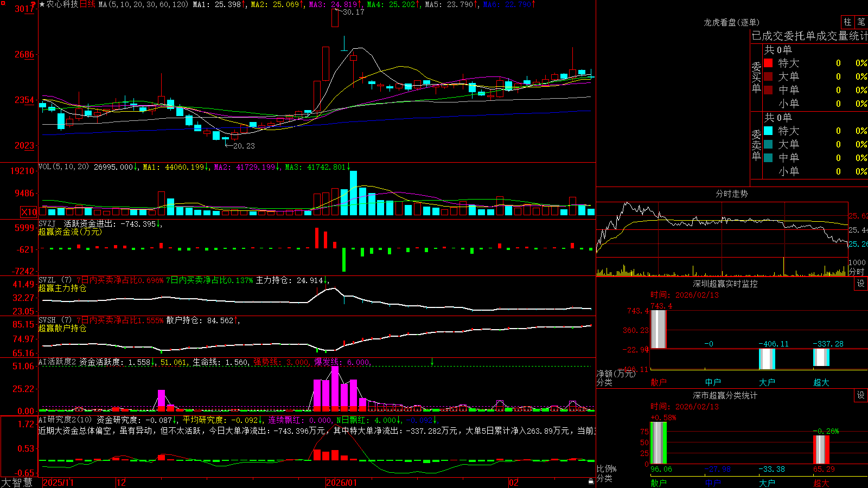The height and width of the screenshot is (488, 868).
Task: Click the 2026/01 timeline marker
Action: 341,483
